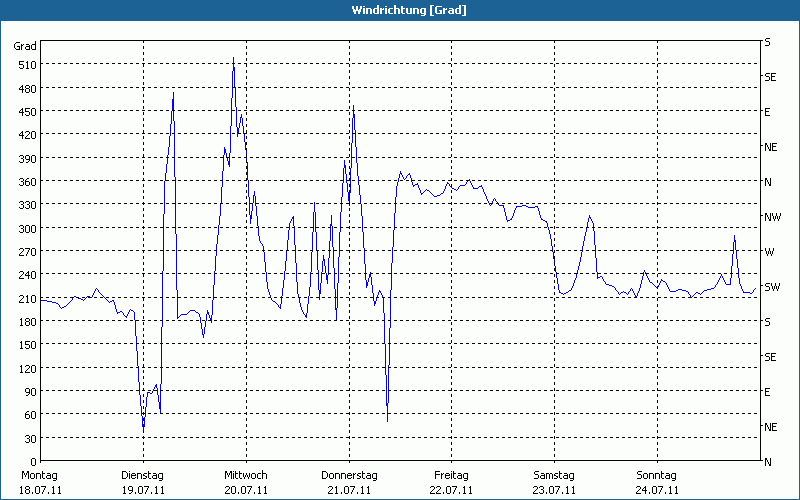Click the W compass label on right axis

tap(769, 253)
